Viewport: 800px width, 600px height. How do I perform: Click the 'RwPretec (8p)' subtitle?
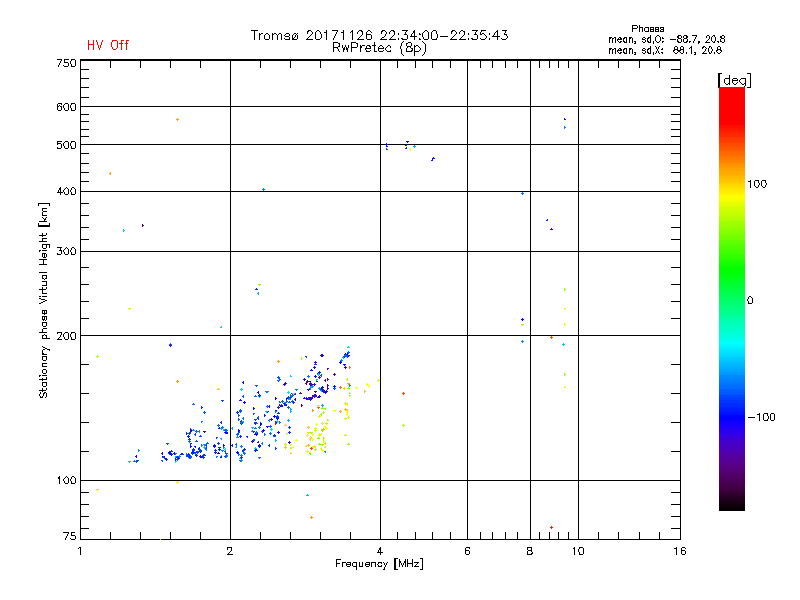tap(379, 48)
